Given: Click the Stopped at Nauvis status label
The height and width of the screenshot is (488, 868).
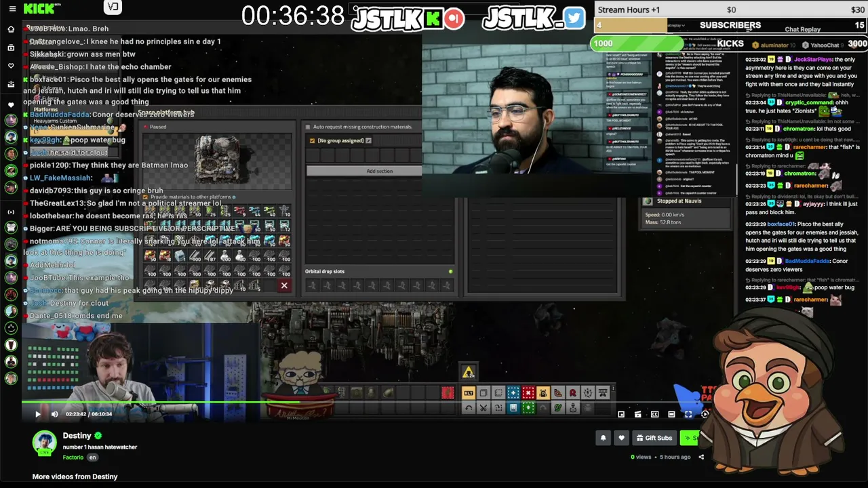Looking at the screenshot, I should (679, 201).
